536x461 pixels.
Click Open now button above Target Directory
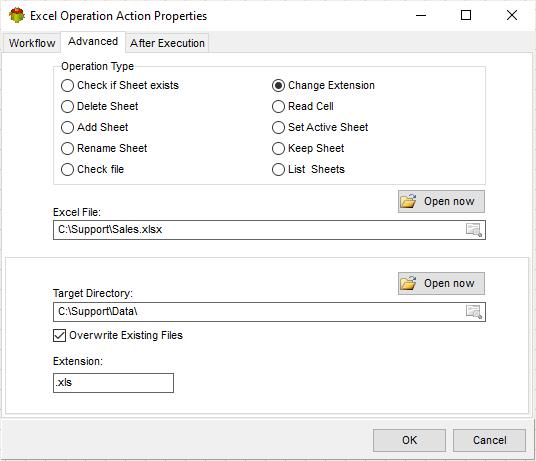click(x=441, y=283)
